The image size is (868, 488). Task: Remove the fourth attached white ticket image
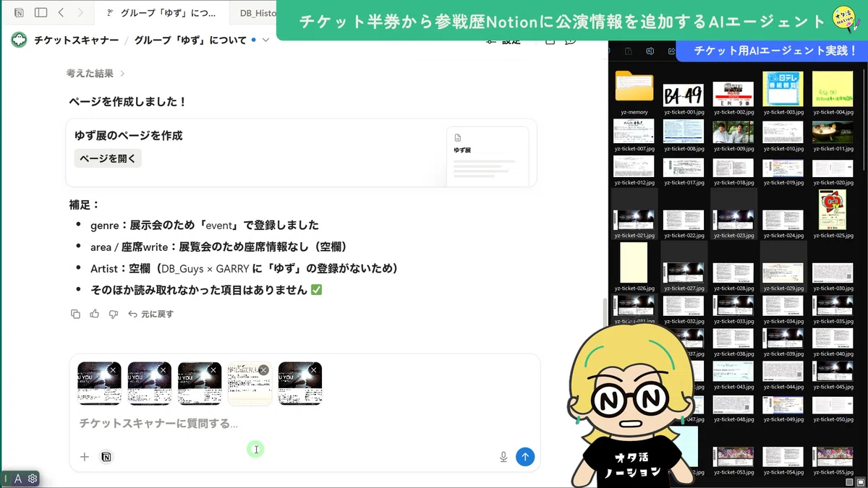[263, 369]
